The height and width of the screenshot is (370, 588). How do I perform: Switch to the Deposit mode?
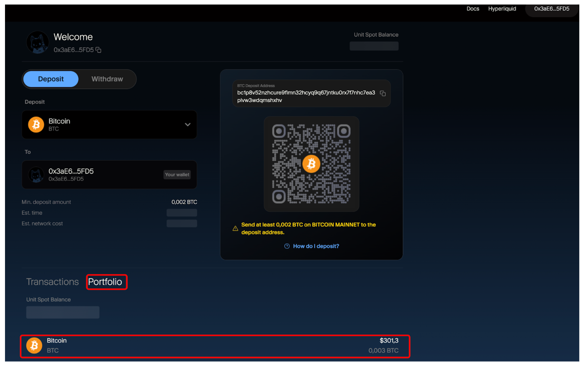51,79
